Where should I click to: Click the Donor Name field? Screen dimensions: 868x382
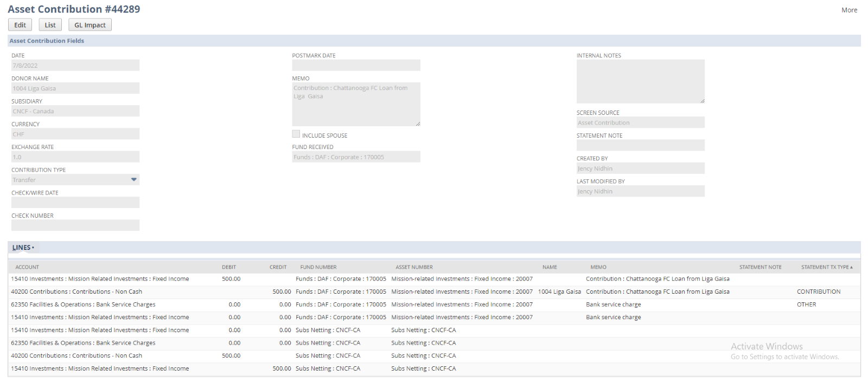pos(75,88)
